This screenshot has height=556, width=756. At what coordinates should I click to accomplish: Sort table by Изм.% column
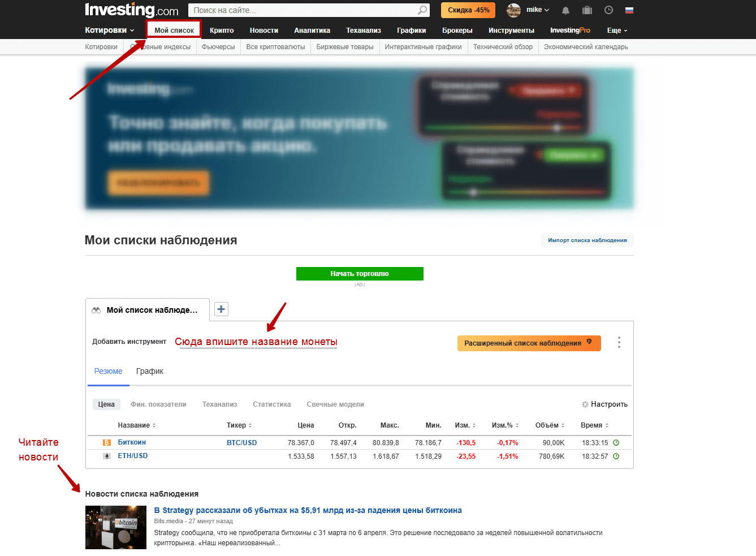point(505,425)
